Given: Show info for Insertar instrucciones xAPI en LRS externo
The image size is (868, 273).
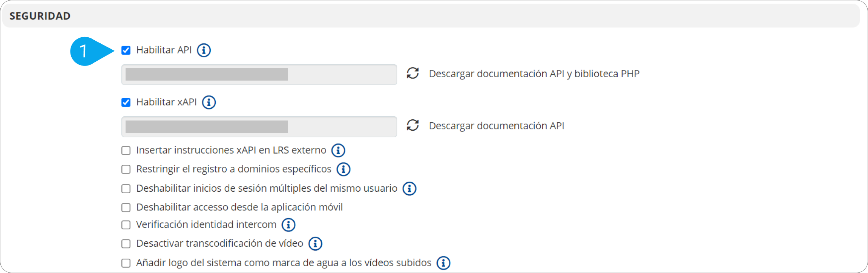Looking at the screenshot, I should [338, 150].
